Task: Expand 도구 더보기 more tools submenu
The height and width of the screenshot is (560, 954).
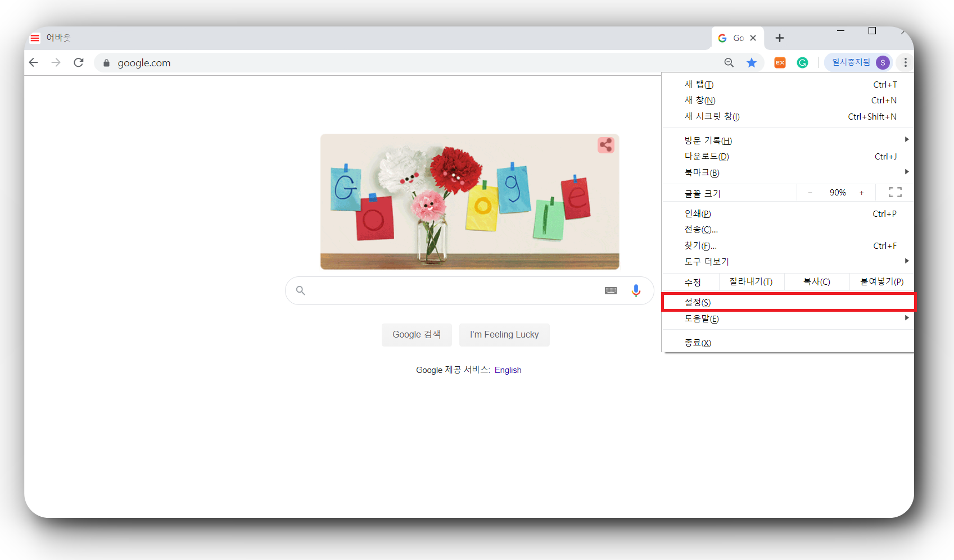Action: click(788, 261)
